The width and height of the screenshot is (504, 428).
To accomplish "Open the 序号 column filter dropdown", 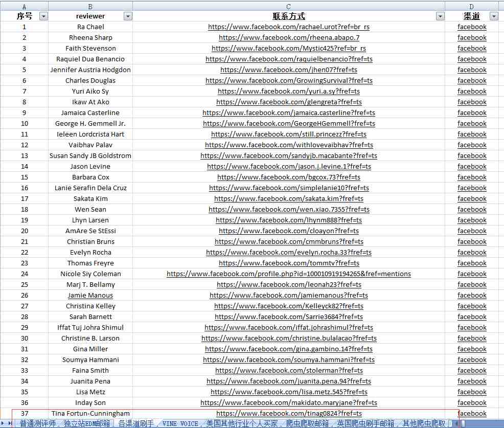I will click(43, 16).
